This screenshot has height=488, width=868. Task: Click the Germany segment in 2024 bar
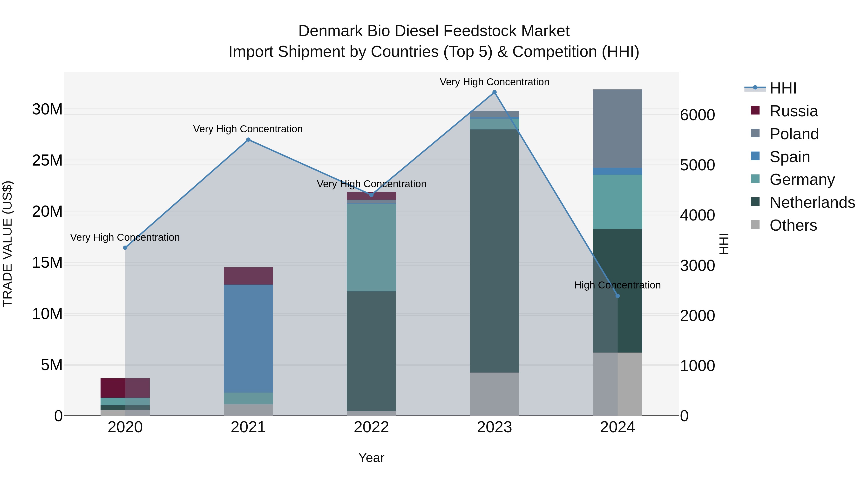618,202
